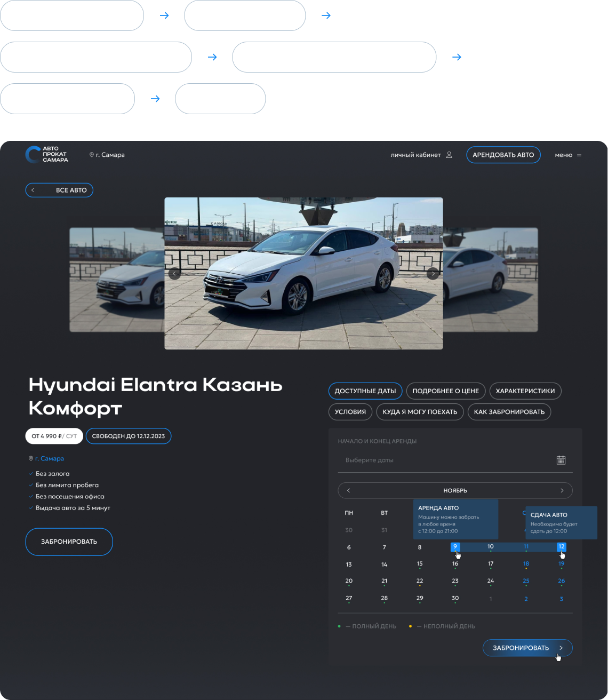Viewport: 608px width, 700px height.
Task: Show previous car photo with left arrow
Action: pos(174,274)
